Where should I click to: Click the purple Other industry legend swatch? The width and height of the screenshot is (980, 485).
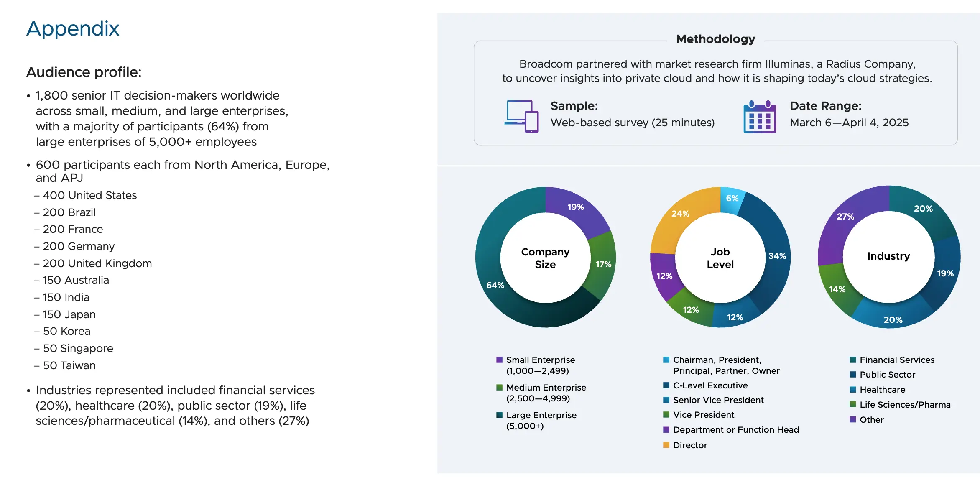[x=853, y=420]
